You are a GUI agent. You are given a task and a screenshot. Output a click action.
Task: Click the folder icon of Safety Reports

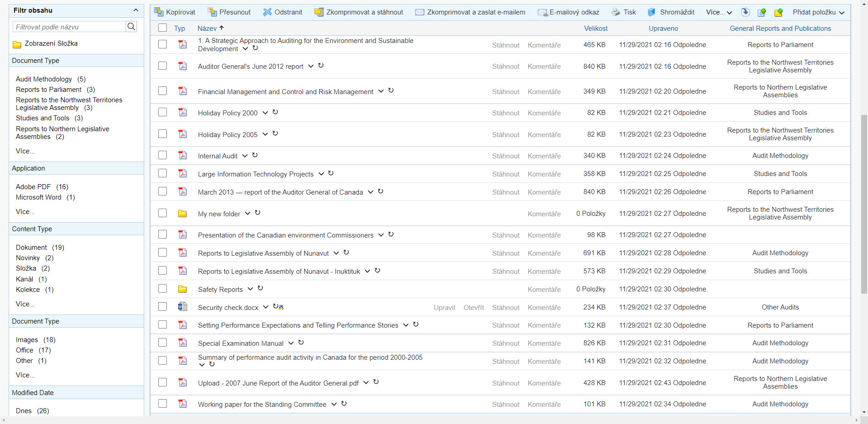(x=182, y=289)
